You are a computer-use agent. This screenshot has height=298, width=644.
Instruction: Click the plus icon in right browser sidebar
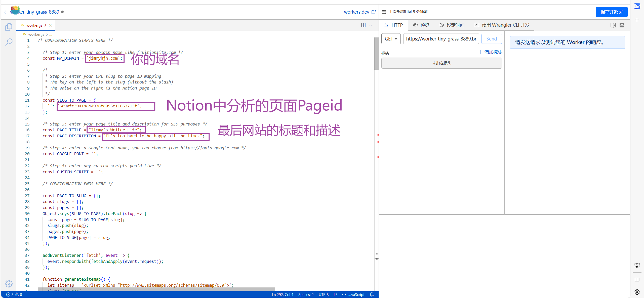[637, 20]
